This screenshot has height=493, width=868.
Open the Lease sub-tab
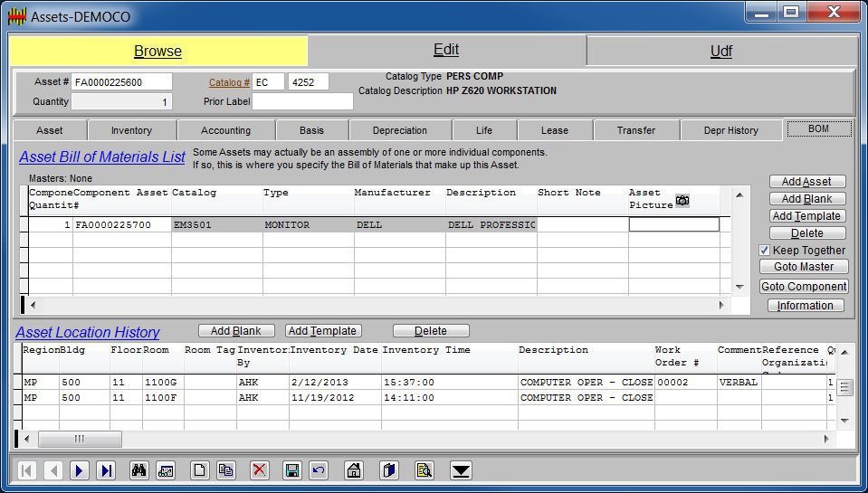pyautogui.click(x=555, y=130)
